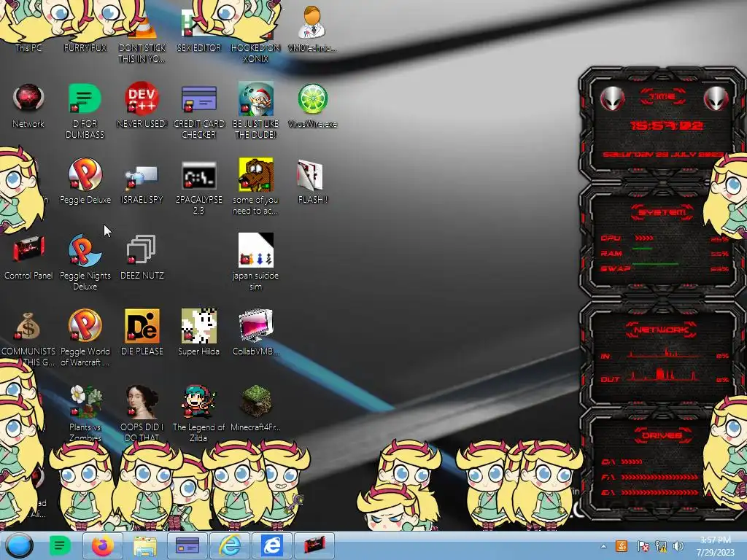The image size is (747, 560).
Task: Open the japan suicide sim file
Action: (256, 250)
